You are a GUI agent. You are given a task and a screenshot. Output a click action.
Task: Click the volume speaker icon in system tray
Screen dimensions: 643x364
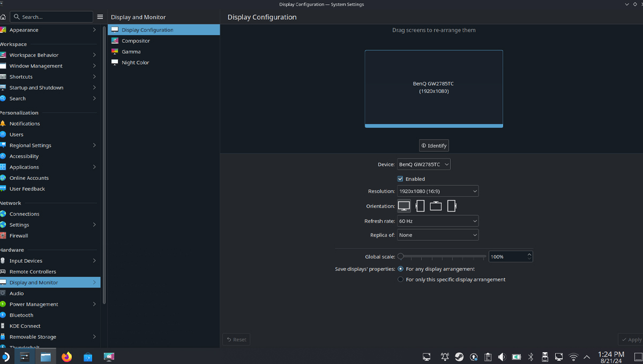pos(502,357)
